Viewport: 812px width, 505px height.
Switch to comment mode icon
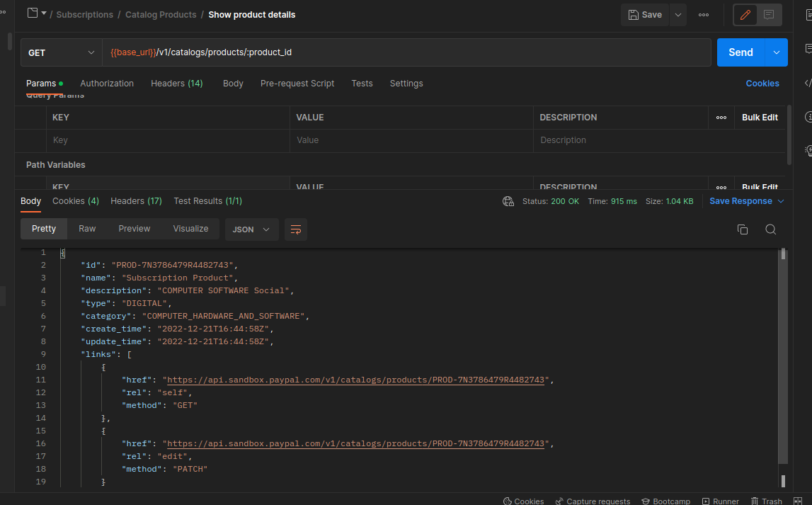(769, 15)
